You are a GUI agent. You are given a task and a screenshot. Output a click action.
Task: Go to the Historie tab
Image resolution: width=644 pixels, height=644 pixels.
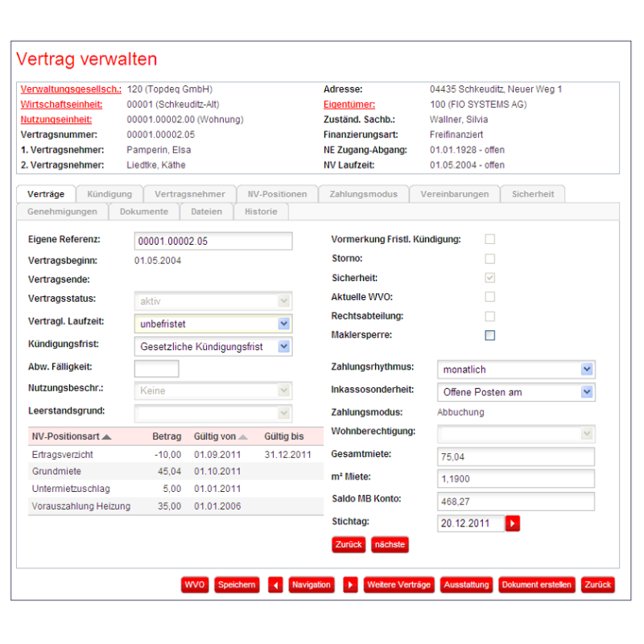tap(261, 212)
